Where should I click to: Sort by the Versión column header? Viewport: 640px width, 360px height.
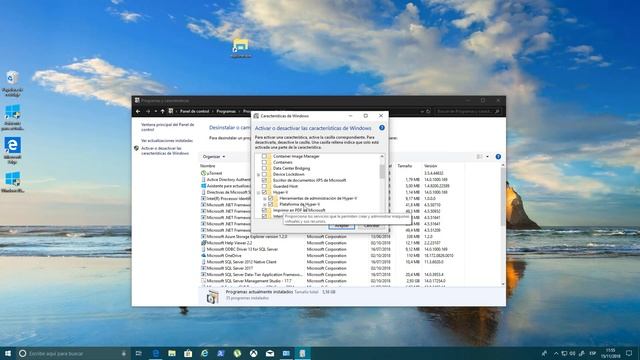pyautogui.click(x=430, y=166)
